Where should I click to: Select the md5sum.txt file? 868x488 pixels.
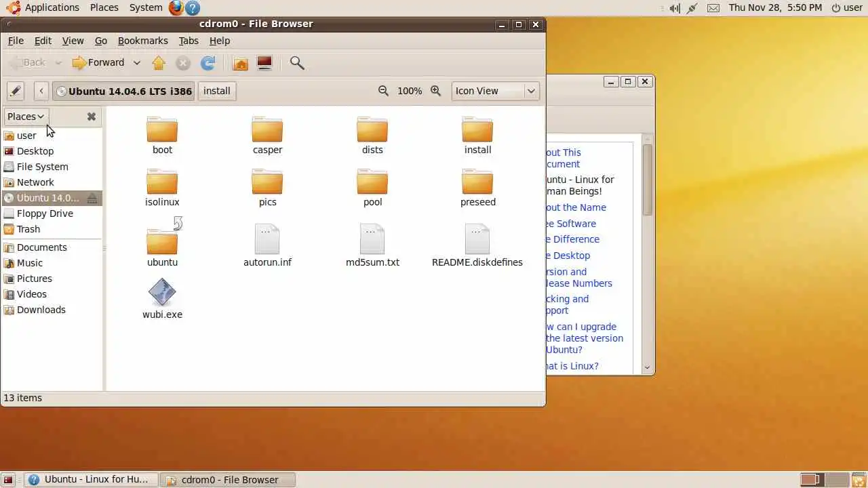(x=372, y=245)
